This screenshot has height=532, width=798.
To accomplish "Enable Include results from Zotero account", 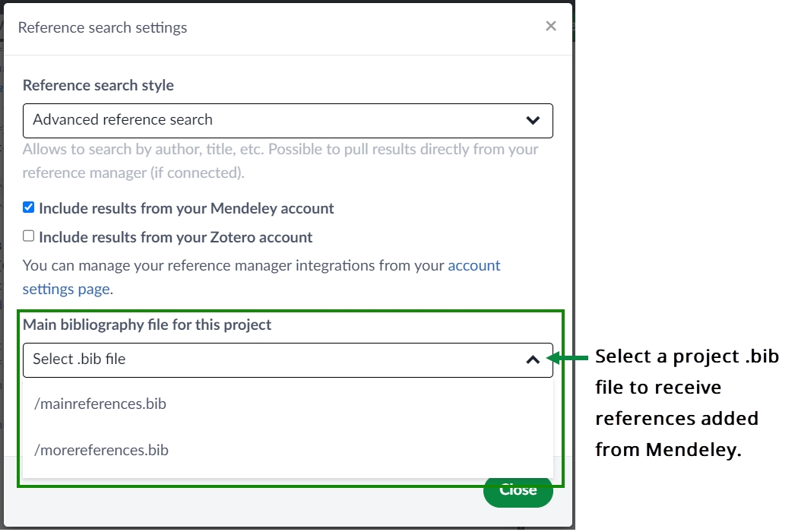I will [29, 236].
